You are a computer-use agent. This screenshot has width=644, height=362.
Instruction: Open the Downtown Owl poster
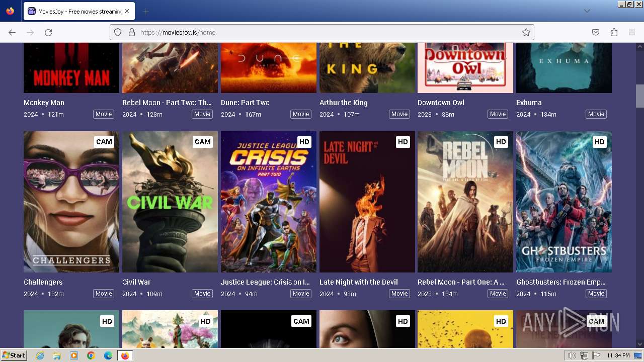(465, 68)
